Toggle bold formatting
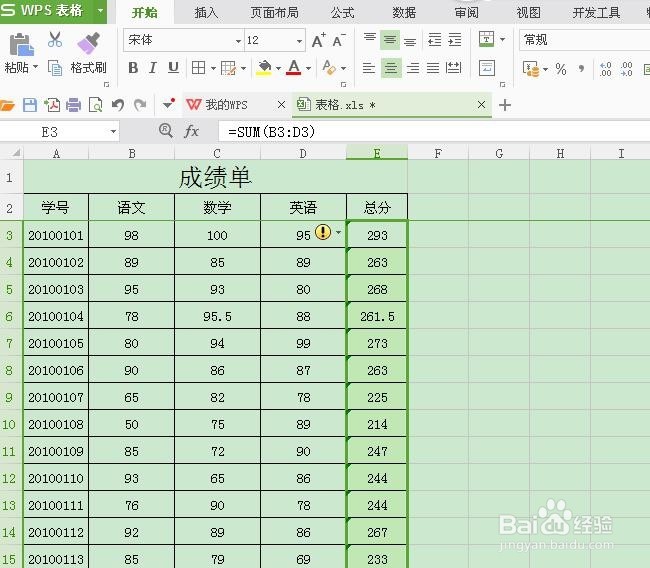The image size is (650, 568). click(133, 68)
